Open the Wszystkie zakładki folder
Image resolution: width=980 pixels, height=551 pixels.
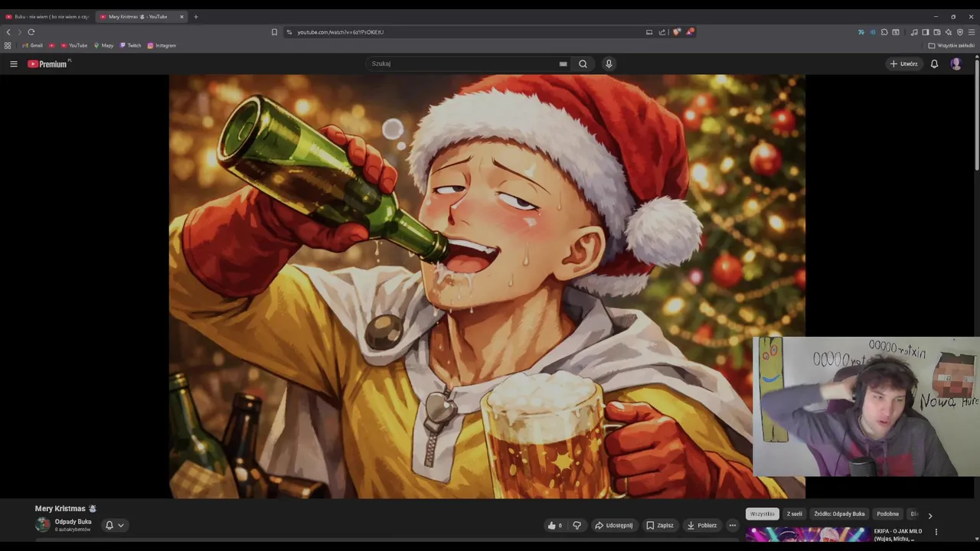pos(952,45)
